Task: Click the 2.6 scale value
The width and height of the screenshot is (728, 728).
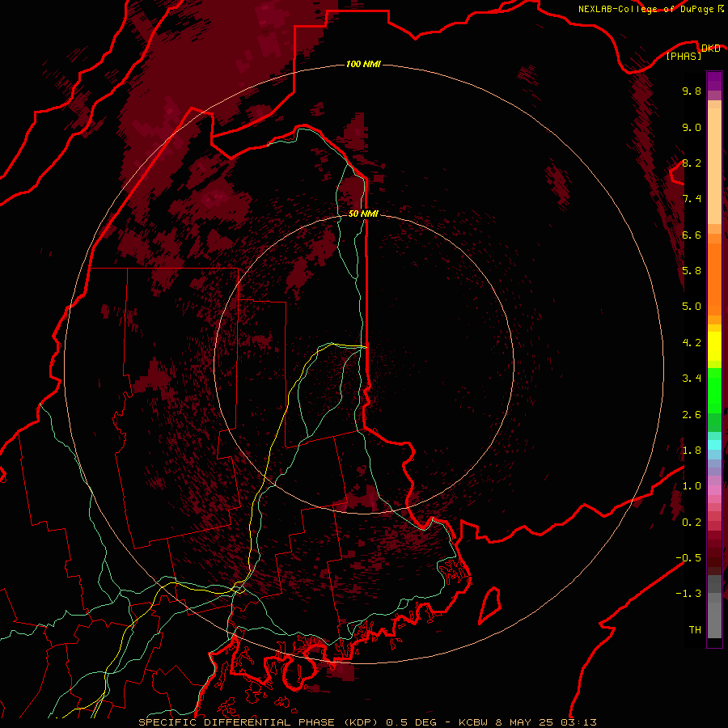Action: click(x=692, y=415)
